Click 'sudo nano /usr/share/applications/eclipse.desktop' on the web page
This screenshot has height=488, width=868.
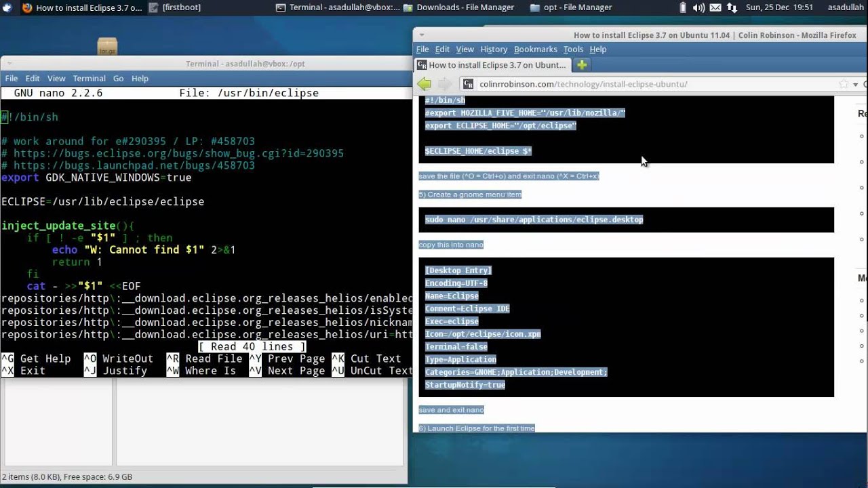click(x=534, y=220)
